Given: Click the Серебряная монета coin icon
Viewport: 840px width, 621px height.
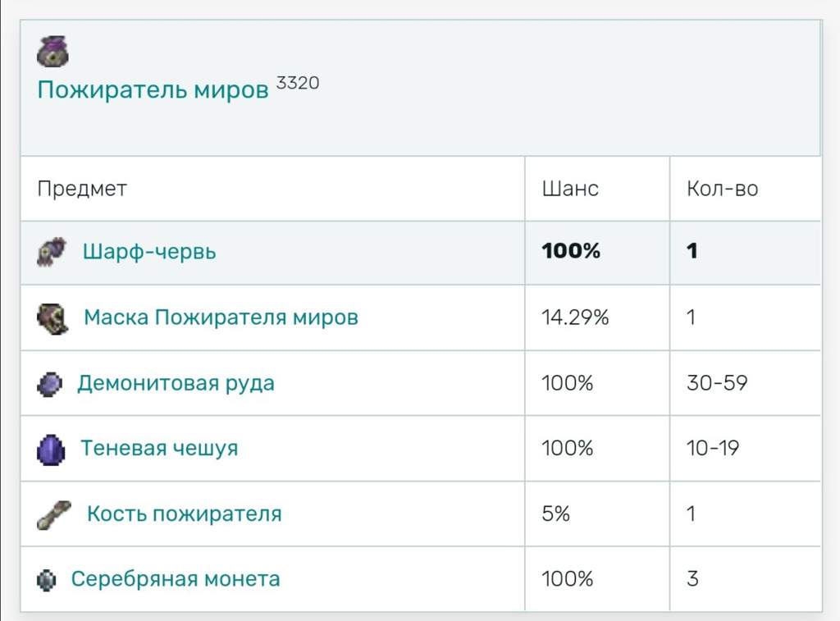Looking at the screenshot, I should click(47, 580).
